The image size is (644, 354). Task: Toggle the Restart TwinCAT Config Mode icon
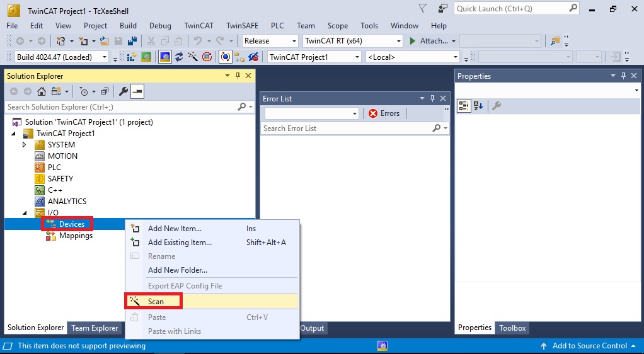pyautogui.click(x=164, y=57)
